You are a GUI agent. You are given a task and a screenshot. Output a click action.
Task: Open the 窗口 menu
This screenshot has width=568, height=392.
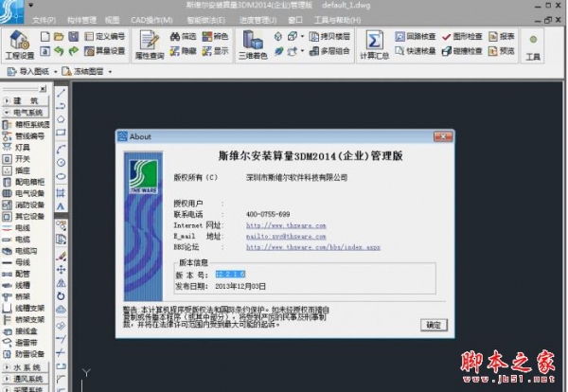(x=295, y=20)
